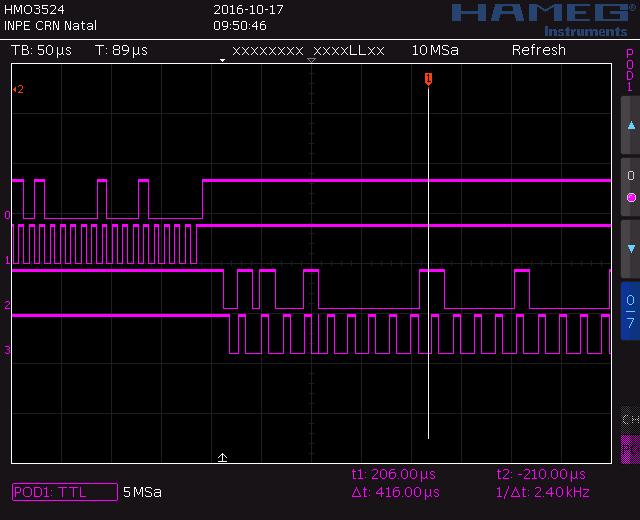Image resolution: width=640 pixels, height=520 pixels.
Task: Click the 2016-10-17 date stamp
Action: [x=248, y=10]
